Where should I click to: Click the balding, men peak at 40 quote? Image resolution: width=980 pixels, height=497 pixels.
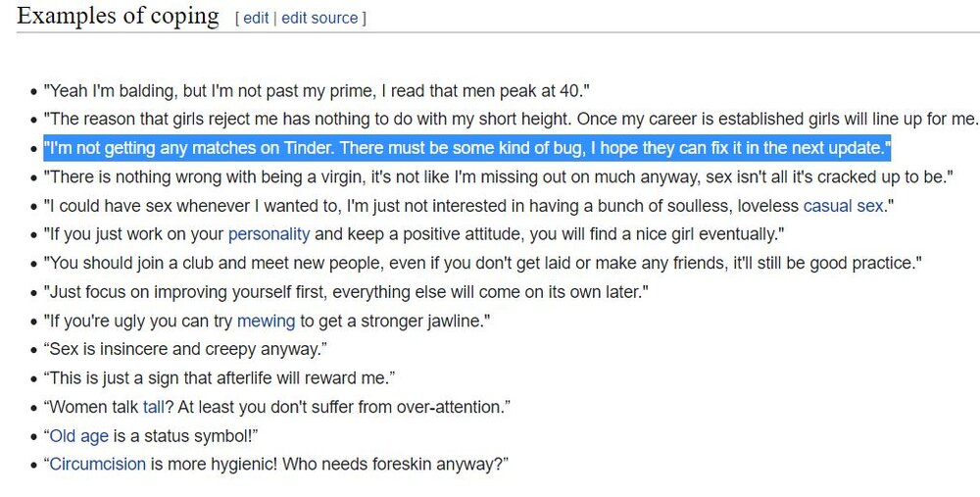317,90
